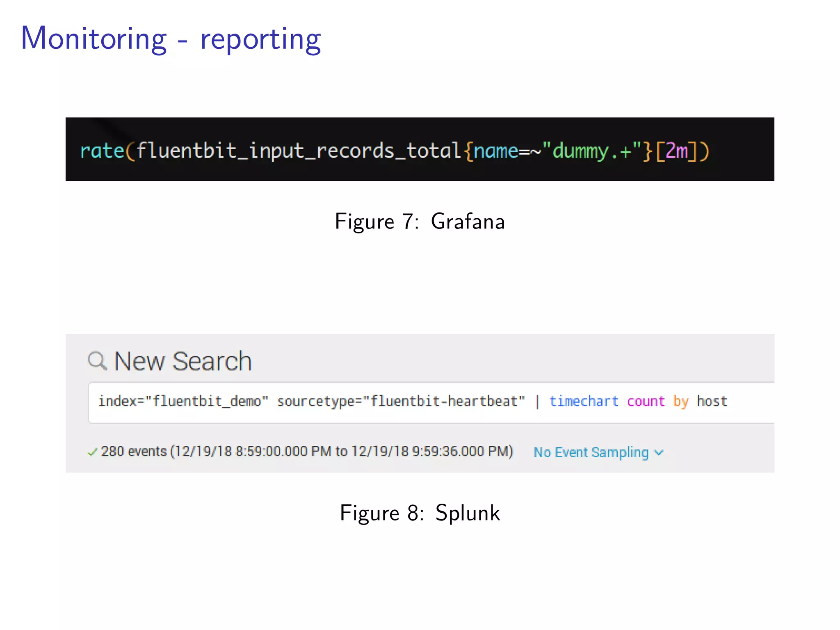Click into the Splunk search query field
This screenshot has height=630, width=840.
point(431,402)
